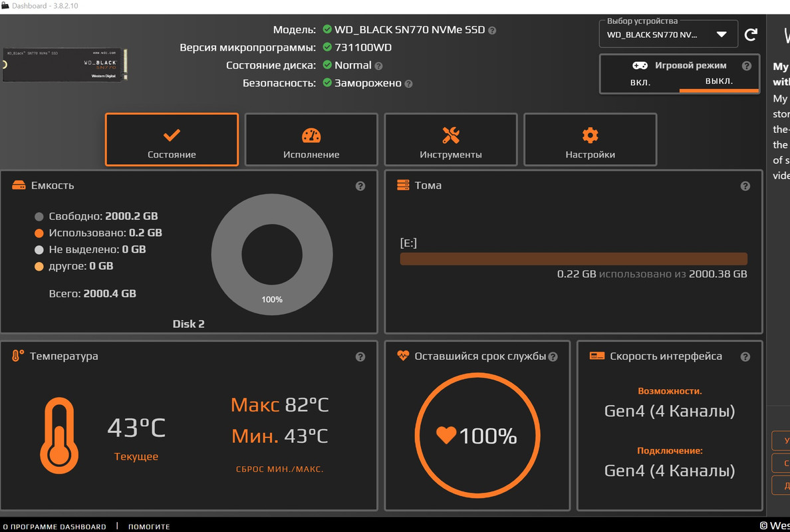Viewport: 790px width, 532px height.
Task: Click Gen4 value under Возможности
Action: point(669,411)
